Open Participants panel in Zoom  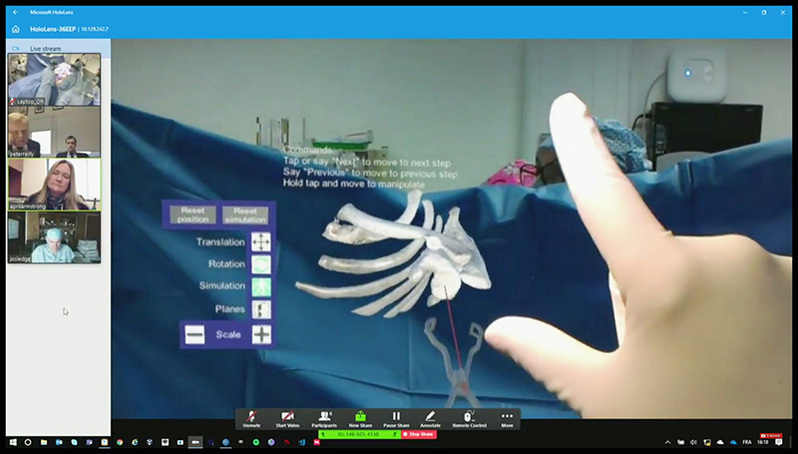click(324, 419)
